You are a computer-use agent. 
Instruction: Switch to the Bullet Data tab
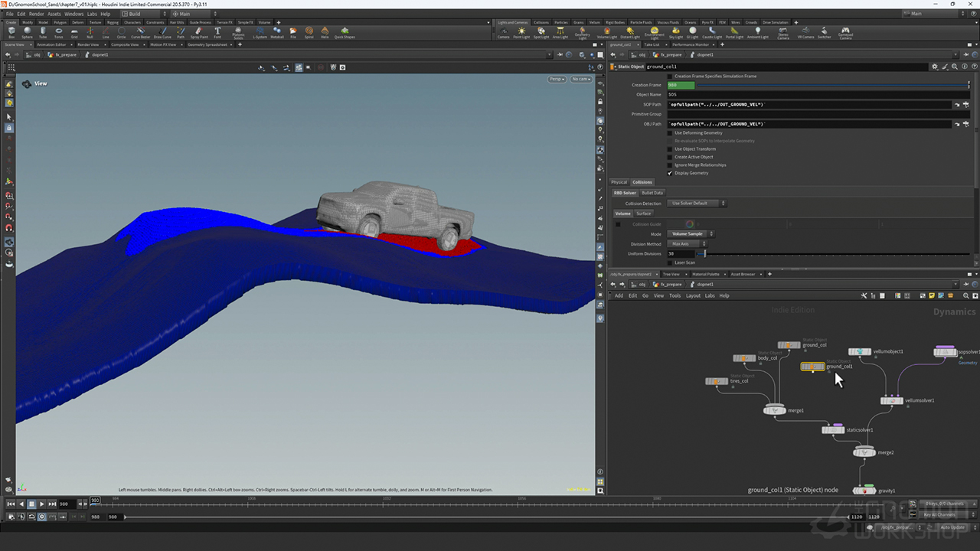pyautogui.click(x=652, y=193)
